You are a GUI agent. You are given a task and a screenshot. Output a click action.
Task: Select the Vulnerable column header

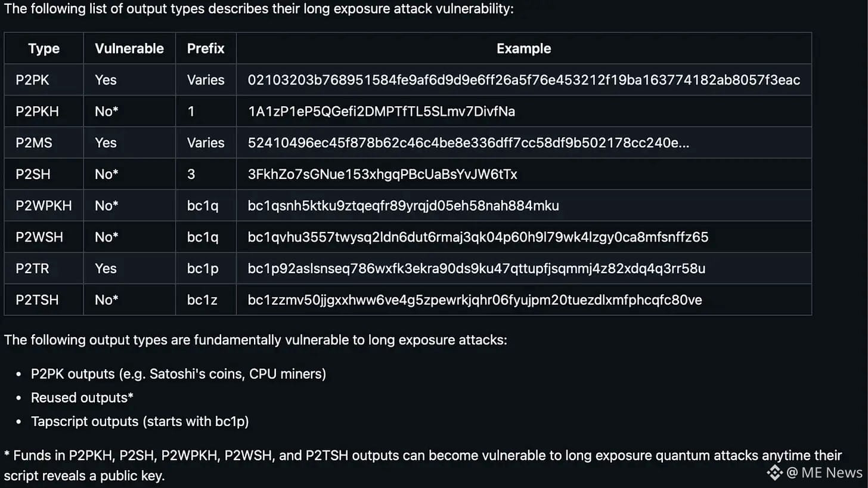pos(129,48)
